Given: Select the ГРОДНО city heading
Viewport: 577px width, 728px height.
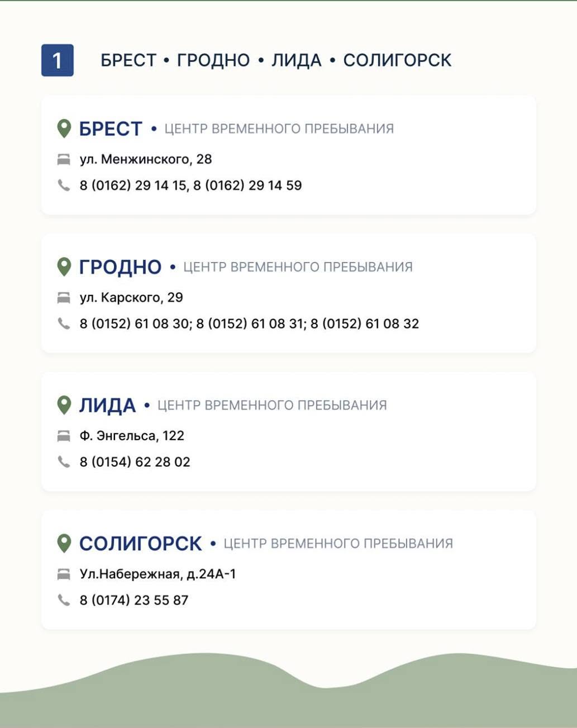Looking at the screenshot, I should click(x=120, y=267).
